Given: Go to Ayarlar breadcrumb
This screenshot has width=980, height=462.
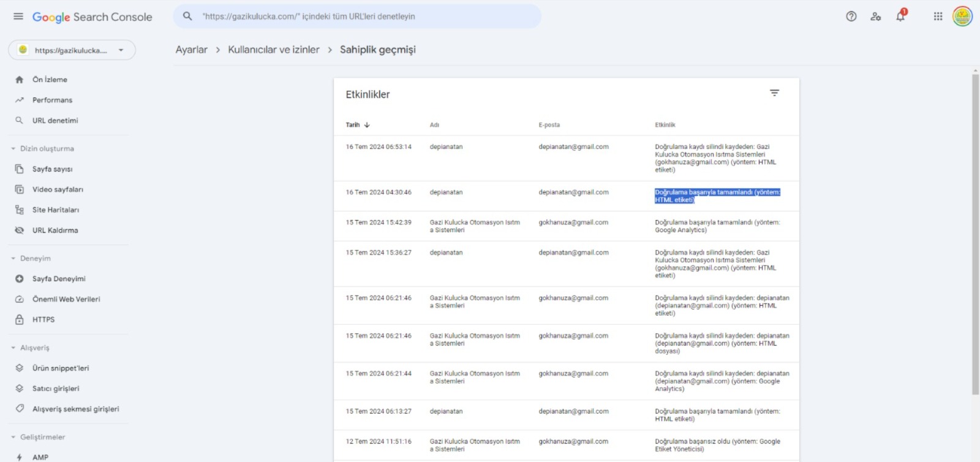Looking at the screenshot, I should point(191,50).
